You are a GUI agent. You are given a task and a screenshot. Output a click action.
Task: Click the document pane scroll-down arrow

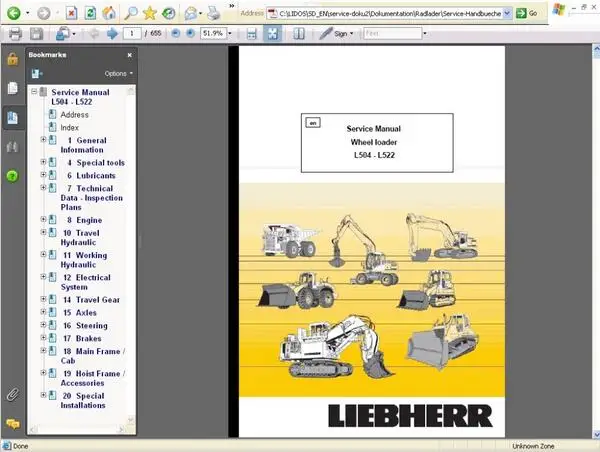[596, 434]
